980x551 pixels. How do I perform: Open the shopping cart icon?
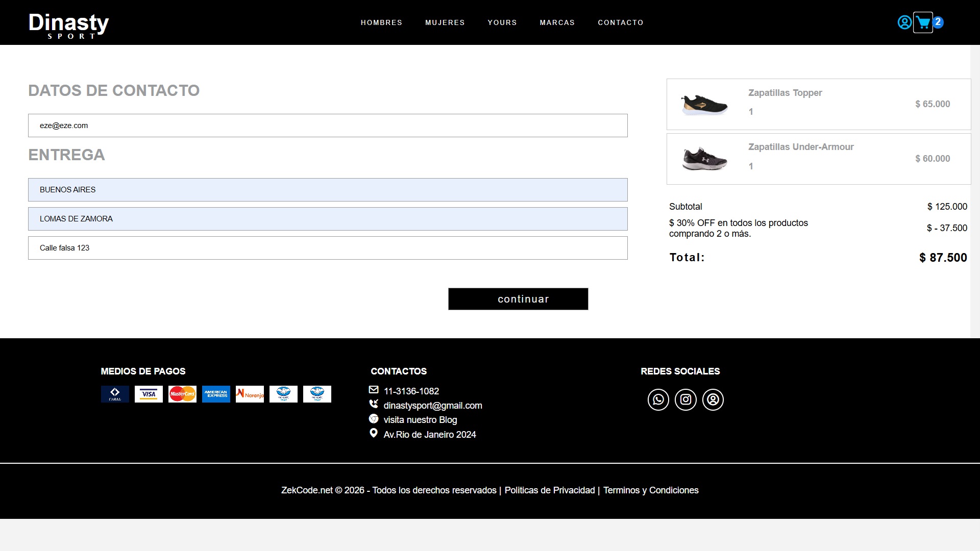coord(923,22)
